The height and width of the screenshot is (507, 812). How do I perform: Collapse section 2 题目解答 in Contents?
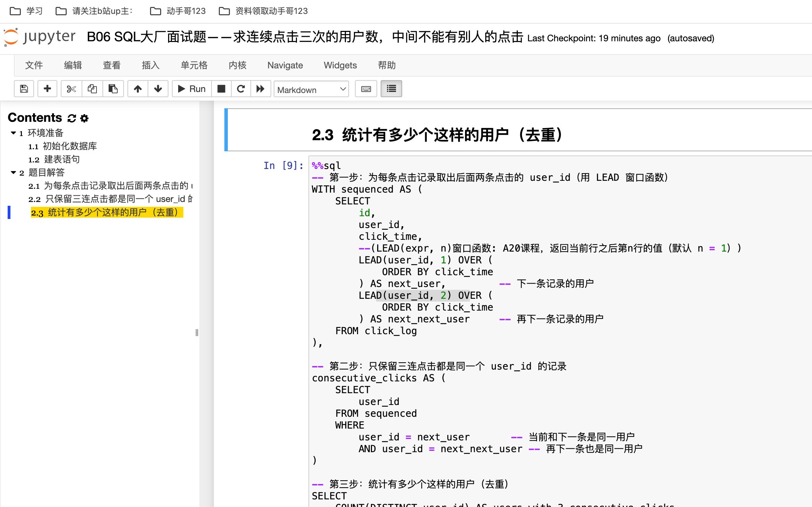click(13, 173)
